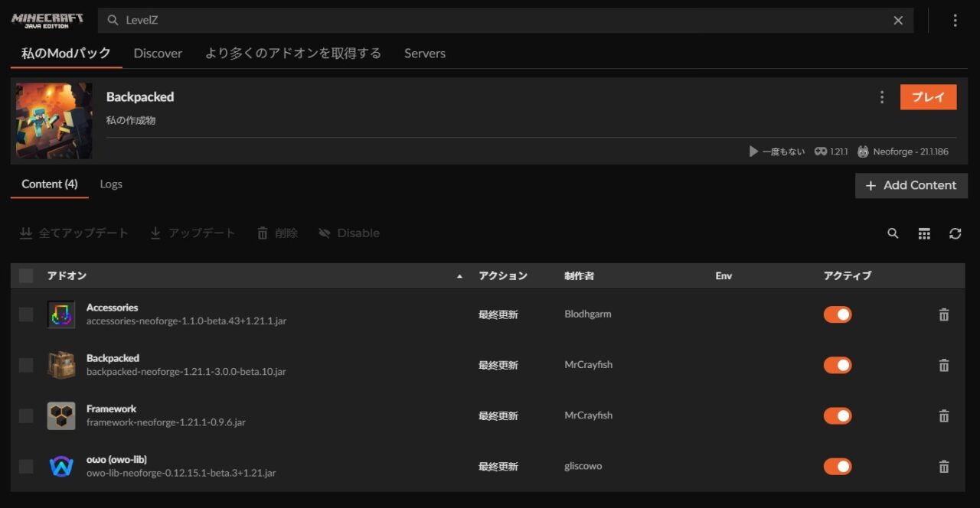
Task: Switch to the Logs tab
Action: pyautogui.click(x=111, y=184)
